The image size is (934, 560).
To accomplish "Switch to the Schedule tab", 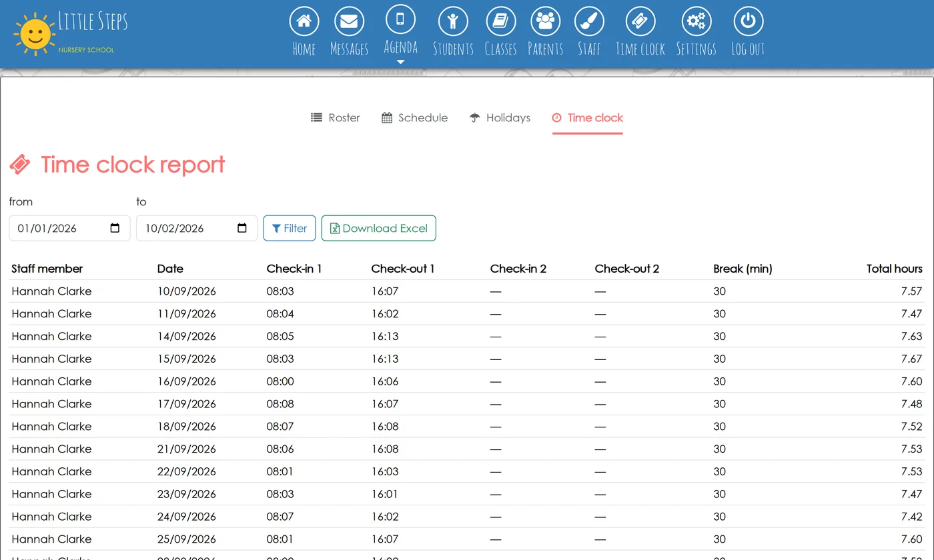I will [414, 118].
